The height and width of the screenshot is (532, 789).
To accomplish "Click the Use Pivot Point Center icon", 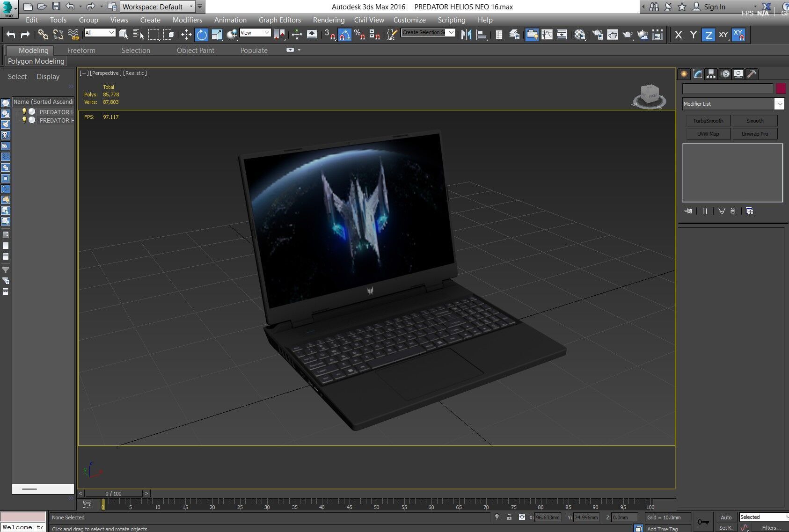I will pos(279,34).
